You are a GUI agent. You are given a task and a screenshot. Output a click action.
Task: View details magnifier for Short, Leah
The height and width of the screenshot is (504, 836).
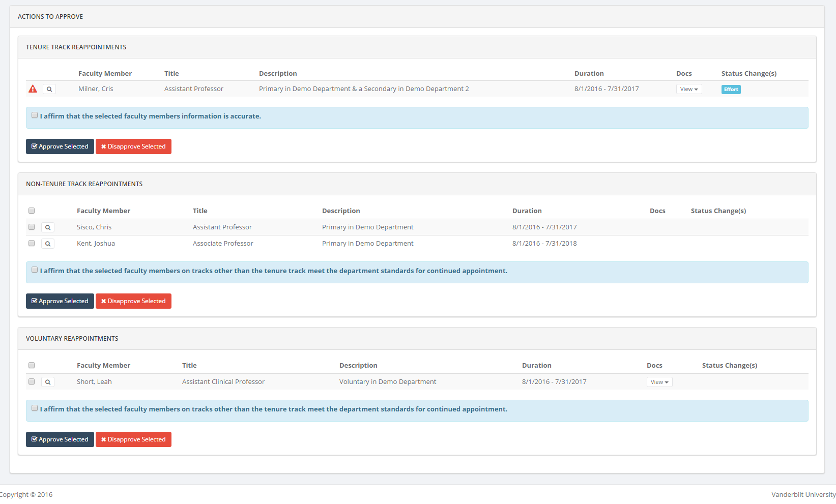coord(48,382)
